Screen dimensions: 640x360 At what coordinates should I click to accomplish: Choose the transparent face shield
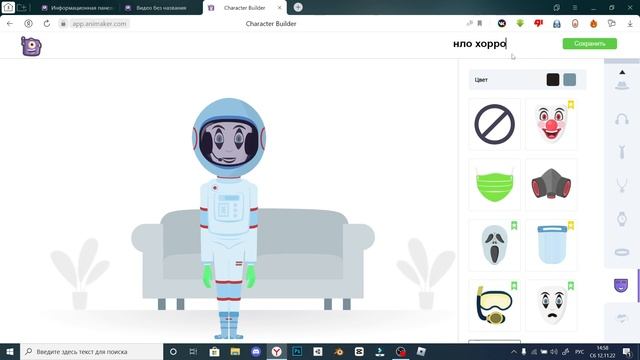click(551, 245)
